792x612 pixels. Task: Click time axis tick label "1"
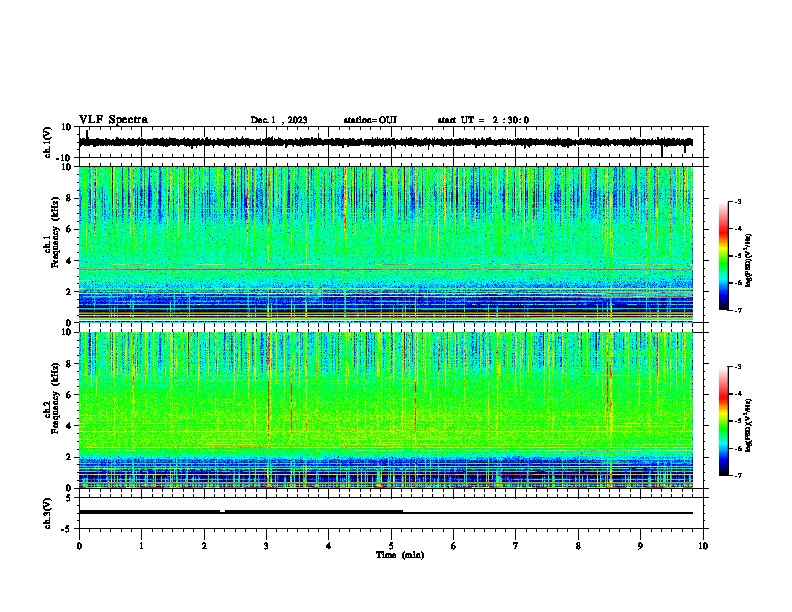tap(141, 546)
